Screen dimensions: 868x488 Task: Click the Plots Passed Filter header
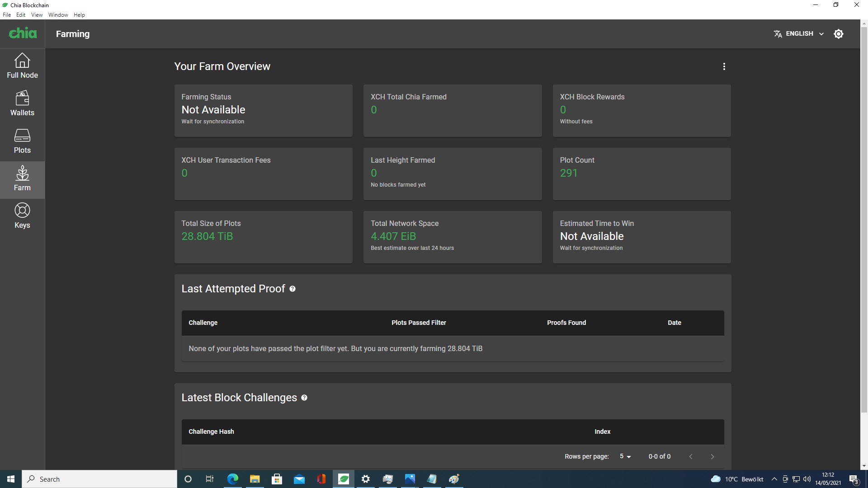(419, 323)
